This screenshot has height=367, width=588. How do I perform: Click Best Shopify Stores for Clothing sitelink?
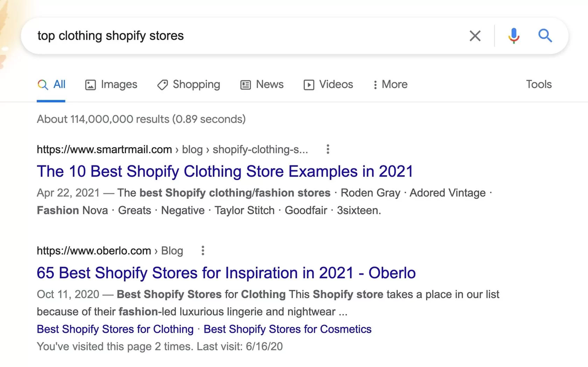(x=115, y=329)
